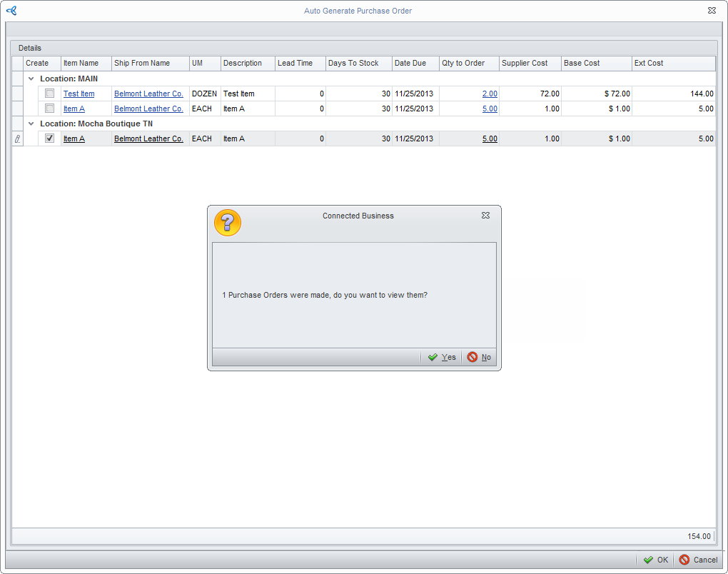Check the Create box for MAIN Item A

pos(50,109)
